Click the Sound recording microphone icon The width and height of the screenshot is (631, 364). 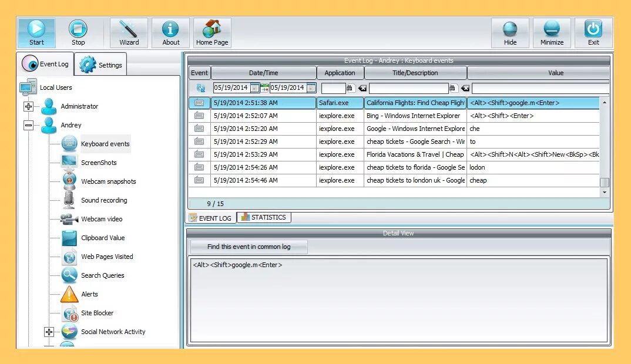tap(69, 200)
